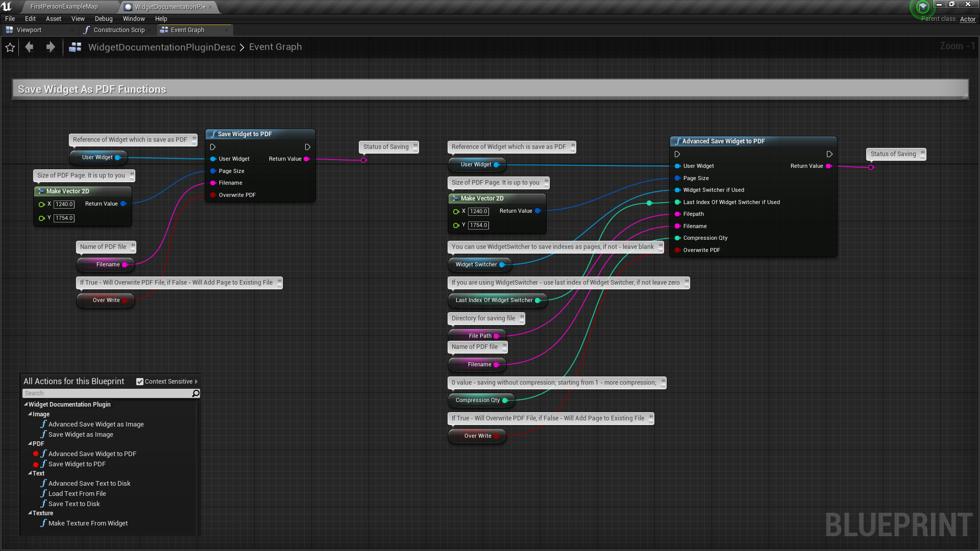Image resolution: width=980 pixels, height=551 pixels.
Task: Open the Asset menu
Action: click(54, 19)
